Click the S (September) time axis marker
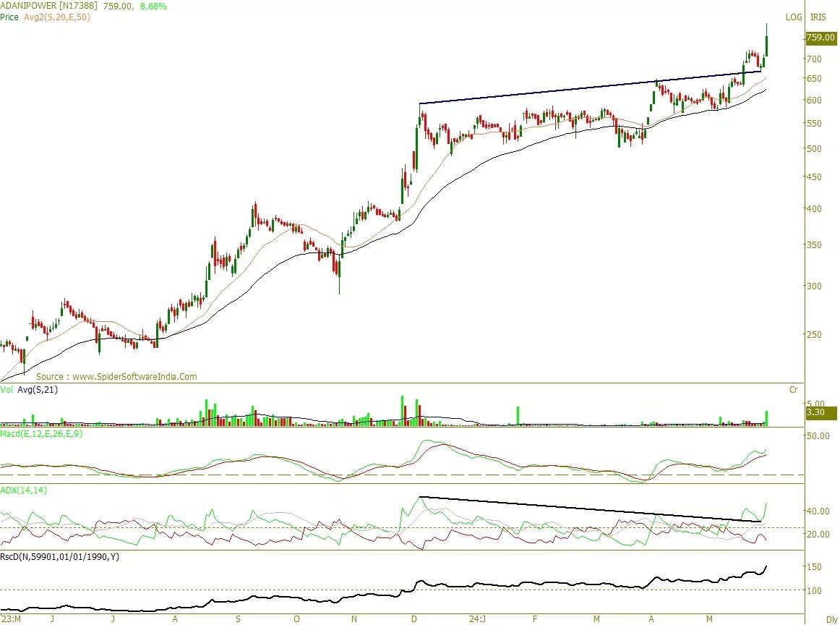Screen dimensions: 840x625 tap(238, 619)
